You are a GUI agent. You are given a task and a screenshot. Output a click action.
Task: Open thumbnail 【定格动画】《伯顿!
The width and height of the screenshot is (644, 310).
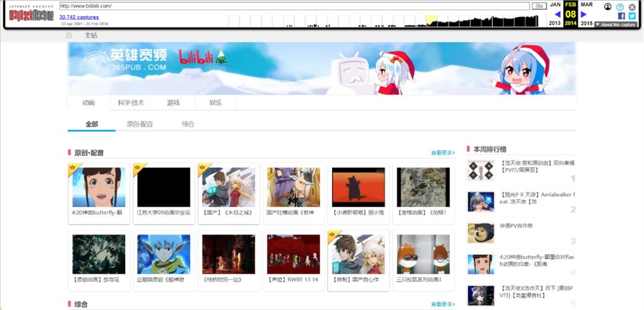(x=424, y=187)
